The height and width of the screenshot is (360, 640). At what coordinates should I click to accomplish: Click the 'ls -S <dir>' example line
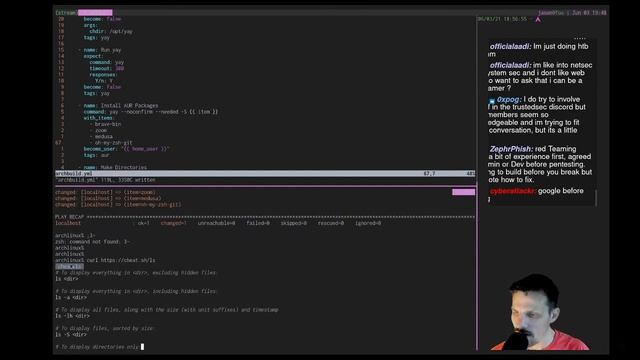point(71,335)
